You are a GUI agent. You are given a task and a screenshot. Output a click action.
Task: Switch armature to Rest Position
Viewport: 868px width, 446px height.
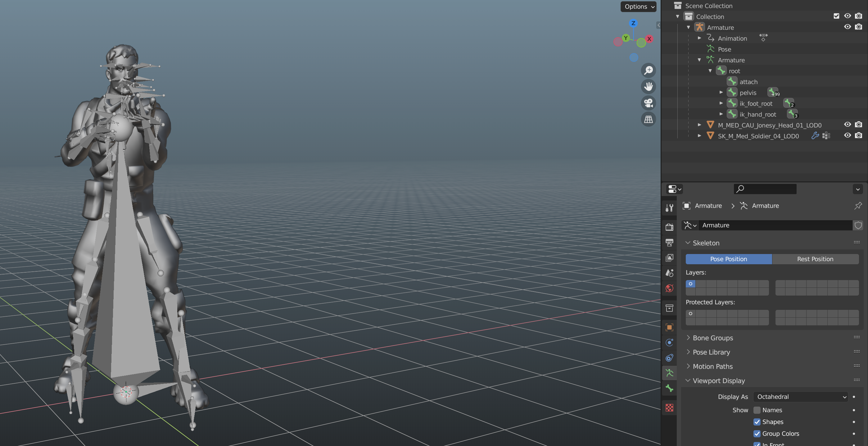(x=816, y=259)
